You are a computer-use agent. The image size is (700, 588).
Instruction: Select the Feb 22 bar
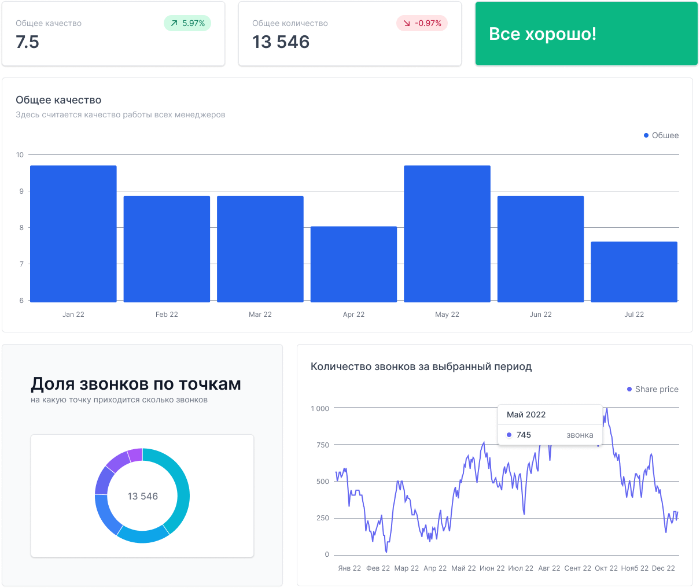(167, 249)
